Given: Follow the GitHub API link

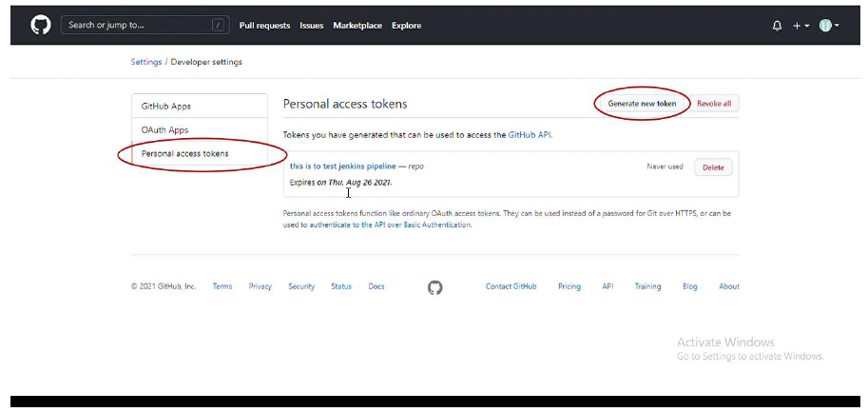Looking at the screenshot, I should point(530,134).
